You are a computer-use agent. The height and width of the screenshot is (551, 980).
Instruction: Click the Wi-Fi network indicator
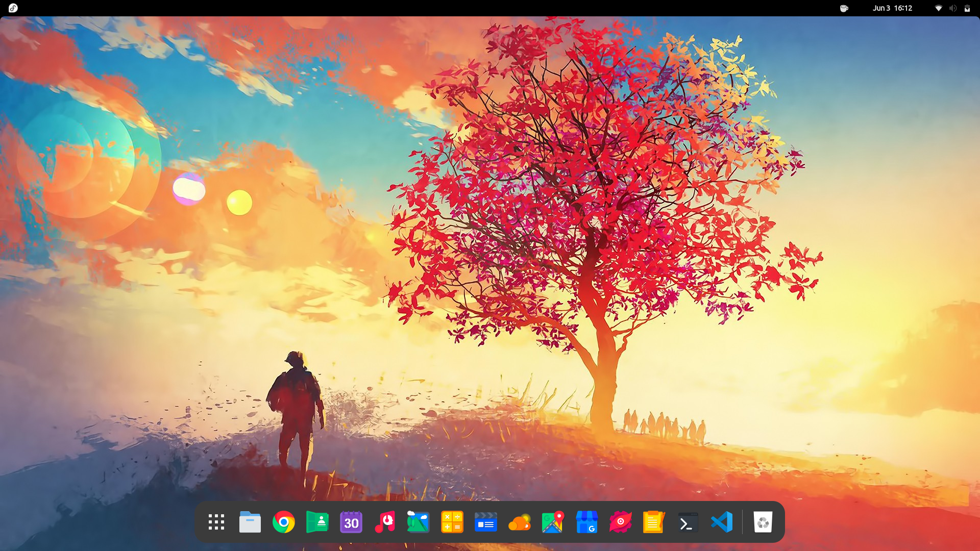tap(939, 8)
